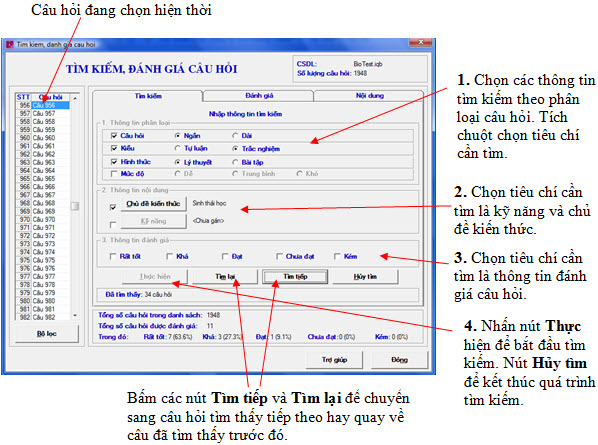Open the Nội dung tab
Viewport: 598px width, 445px height.
click(x=370, y=96)
